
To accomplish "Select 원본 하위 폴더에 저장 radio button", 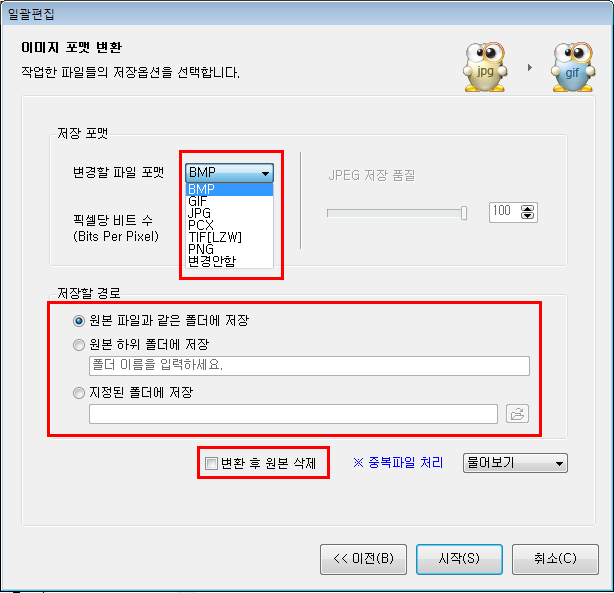I will coord(79,345).
